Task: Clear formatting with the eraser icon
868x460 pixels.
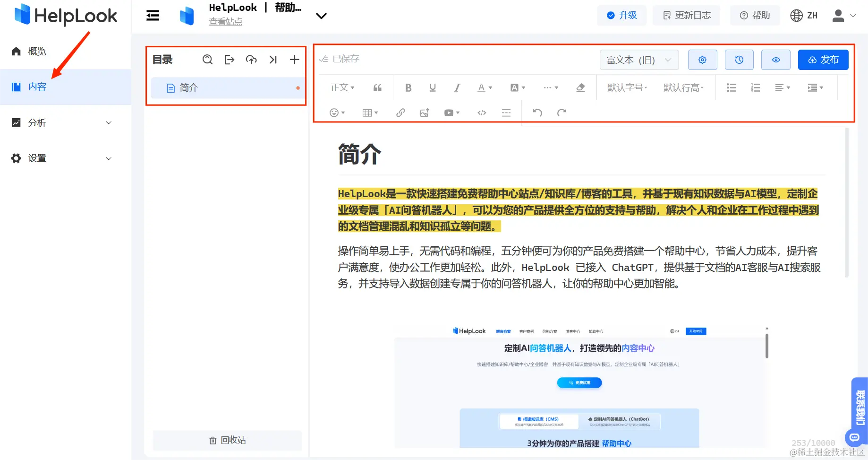Action: click(x=580, y=87)
